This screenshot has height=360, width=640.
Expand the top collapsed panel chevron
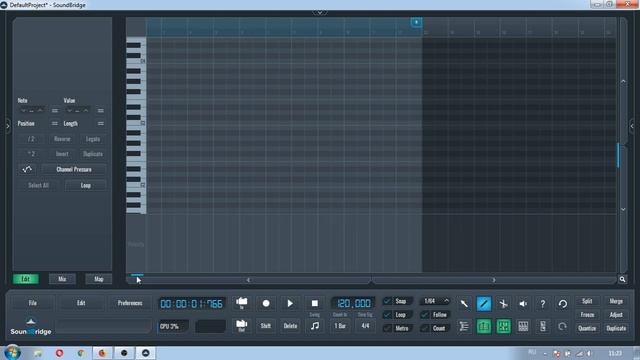(320, 13)
